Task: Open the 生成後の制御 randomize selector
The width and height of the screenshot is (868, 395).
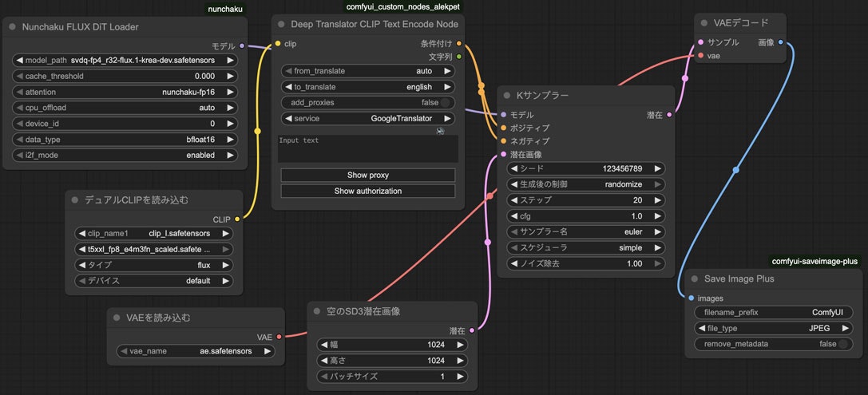Action: [x=586, y=184]
